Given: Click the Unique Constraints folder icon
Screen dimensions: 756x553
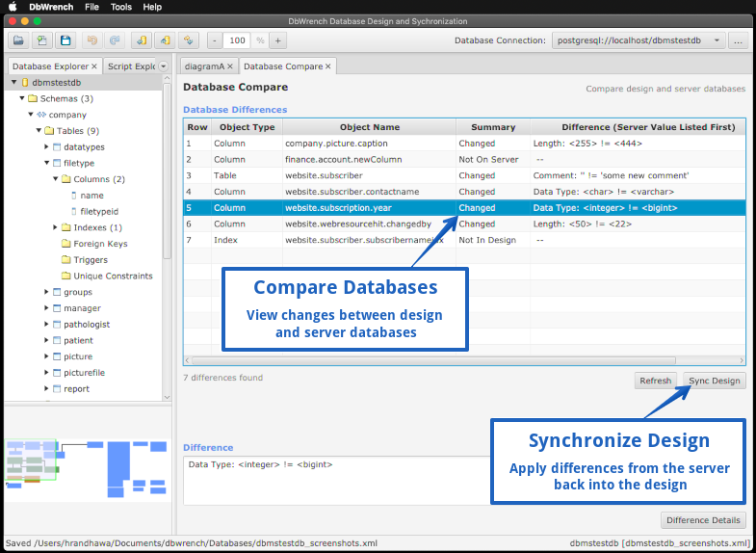Looking at the screenshot, I should pos(66,276).
